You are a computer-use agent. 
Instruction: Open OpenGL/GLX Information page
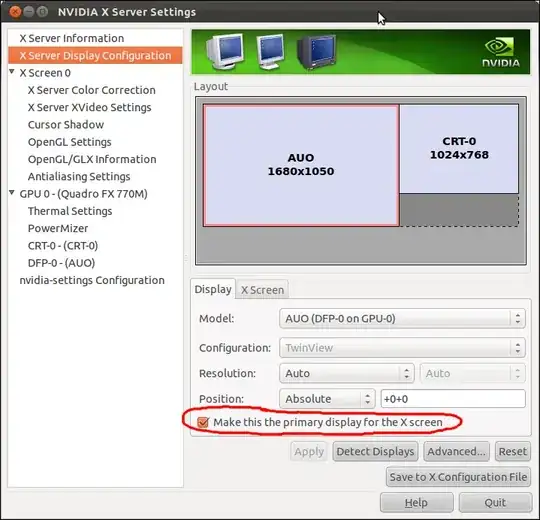[92, 159]
